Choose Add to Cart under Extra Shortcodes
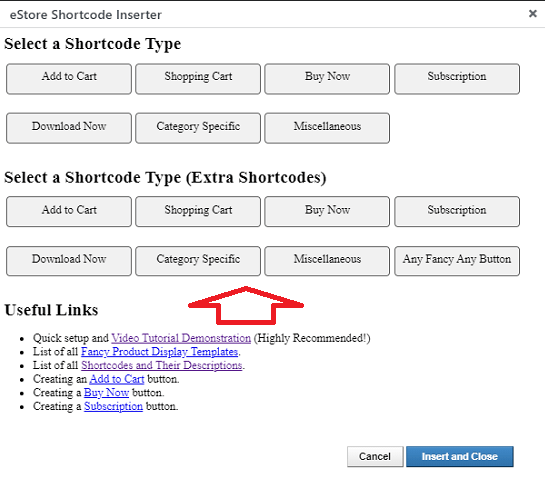This screenshot has width=545, height=479. [x=69, y=212]
